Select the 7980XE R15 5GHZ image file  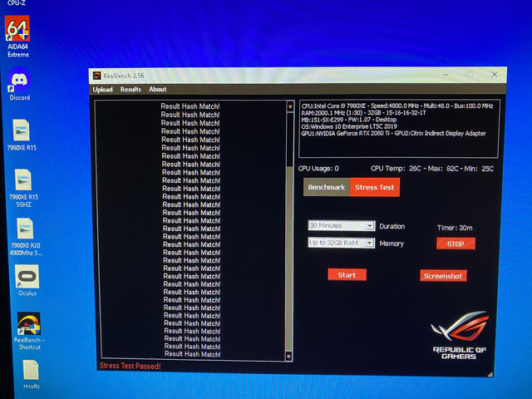pyautogui.click(x=23, y=189)
